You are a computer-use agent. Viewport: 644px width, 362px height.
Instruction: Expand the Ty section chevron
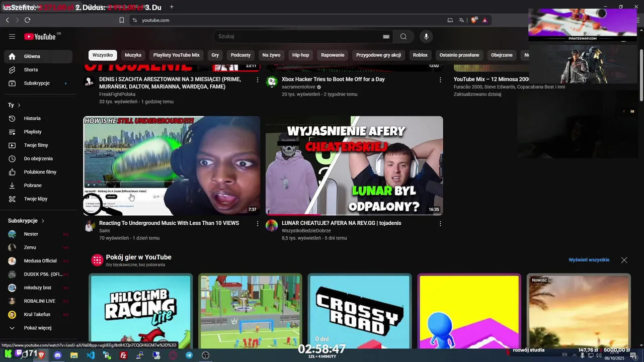(19, 105)
